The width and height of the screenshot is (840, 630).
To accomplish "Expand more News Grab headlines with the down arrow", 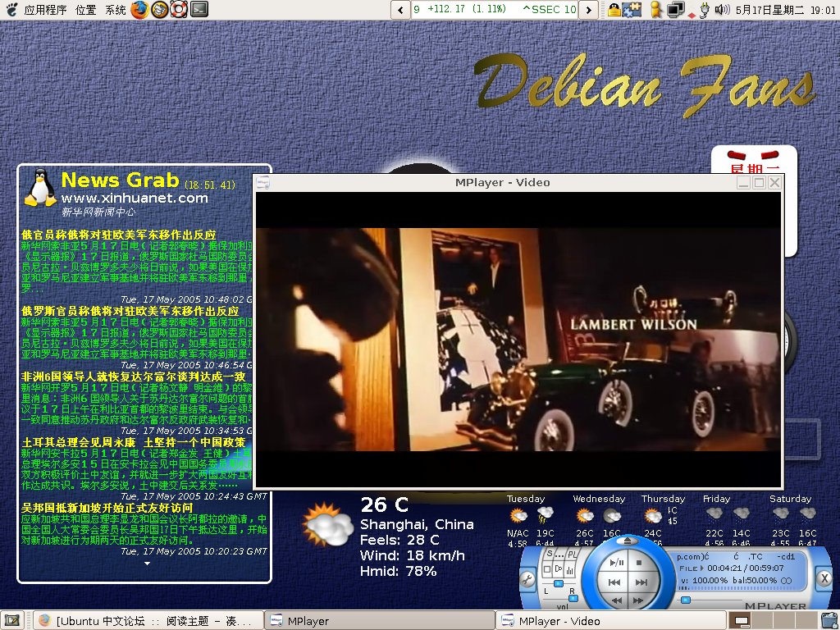I will point(147,564).
